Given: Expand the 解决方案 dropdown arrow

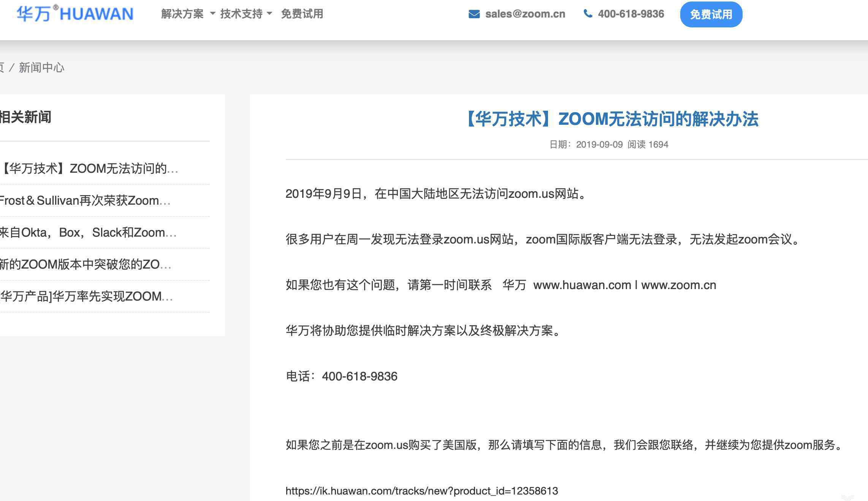Looking at the screenshot, I should point(213,14).
